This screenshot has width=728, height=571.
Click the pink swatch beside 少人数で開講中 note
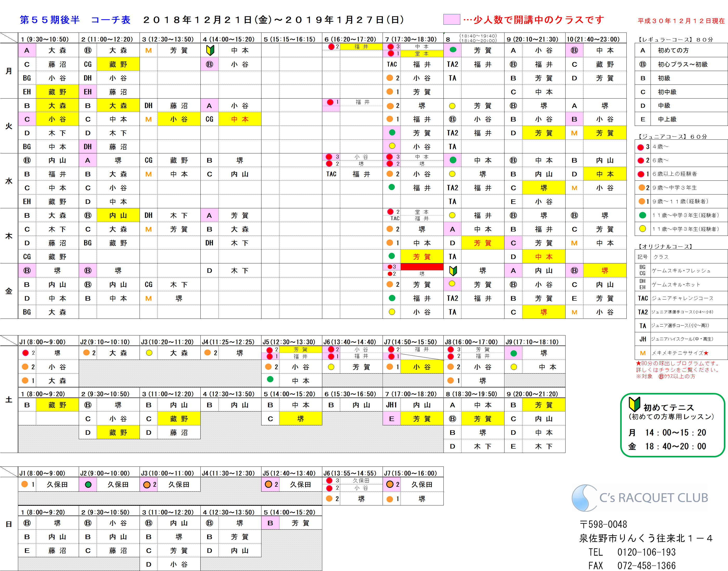pos(451,20)
